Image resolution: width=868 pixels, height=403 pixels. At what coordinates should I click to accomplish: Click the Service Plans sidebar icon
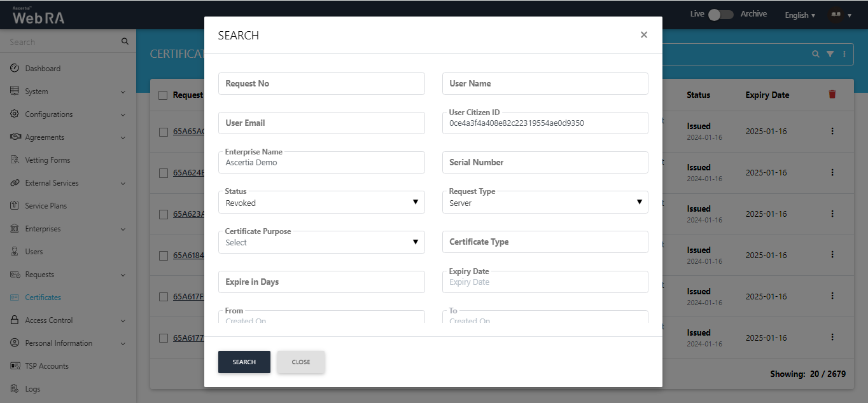pyautogui.click(x=15, y=205)
